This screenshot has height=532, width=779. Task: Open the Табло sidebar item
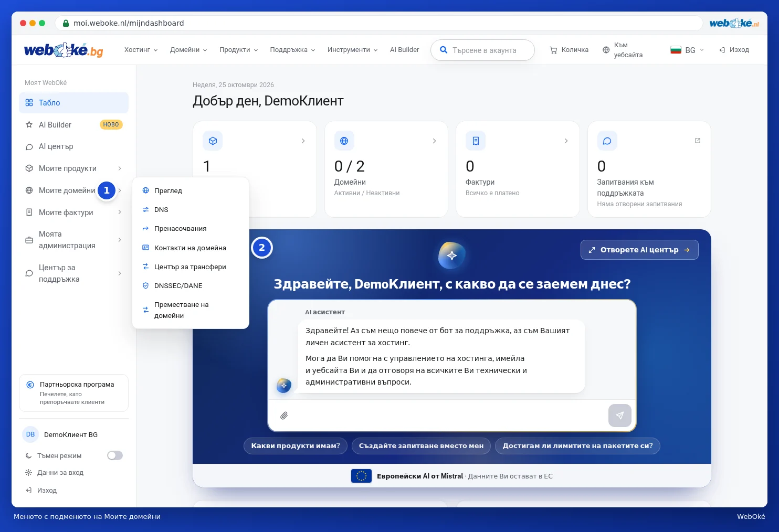click(x=73, y=103)
